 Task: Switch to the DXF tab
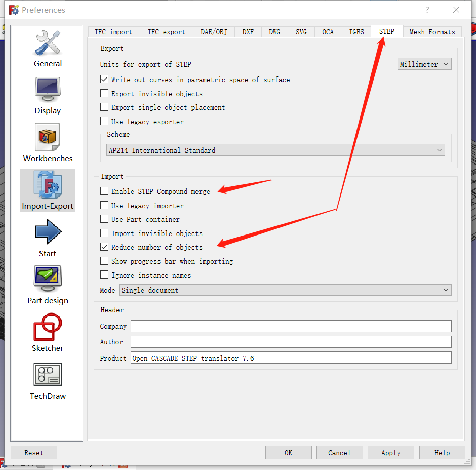[248, 32]
